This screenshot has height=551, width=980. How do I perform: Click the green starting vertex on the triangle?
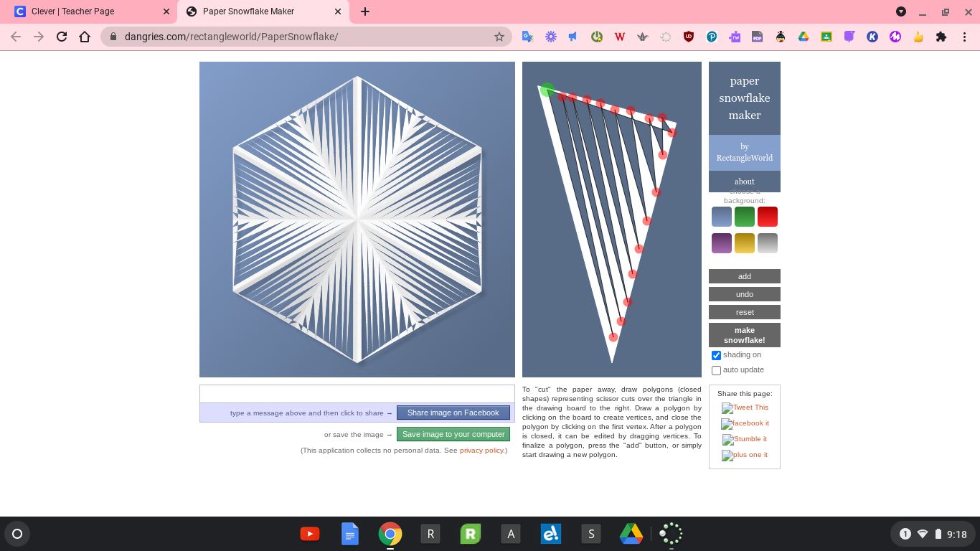point(547,90)
